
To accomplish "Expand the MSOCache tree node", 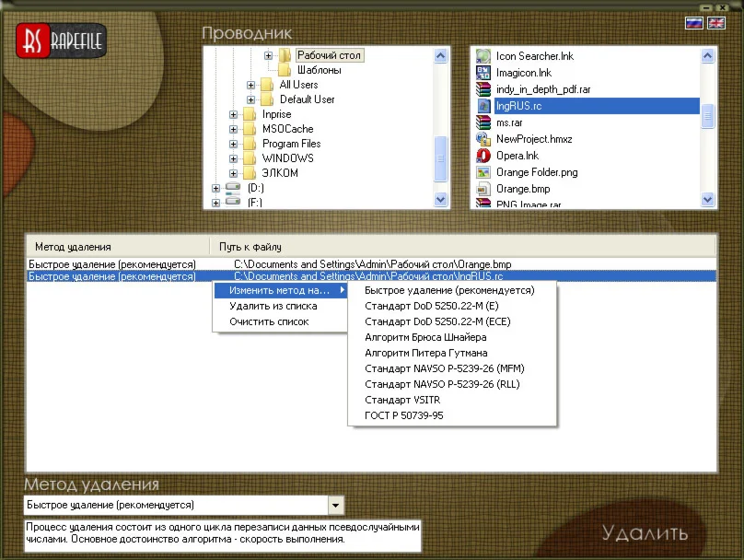I will click(233, 129).
